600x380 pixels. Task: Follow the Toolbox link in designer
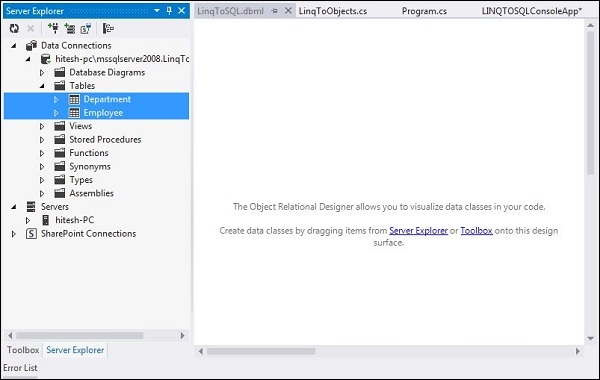click(476, 231)
